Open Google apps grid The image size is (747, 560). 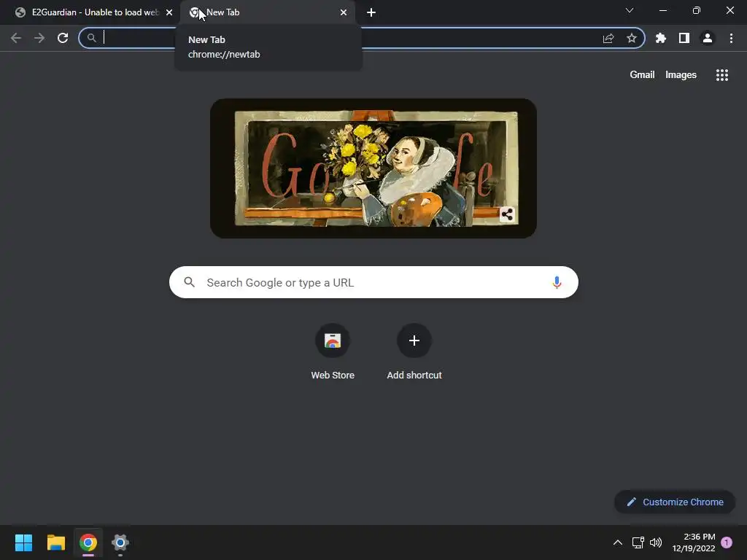722,75
